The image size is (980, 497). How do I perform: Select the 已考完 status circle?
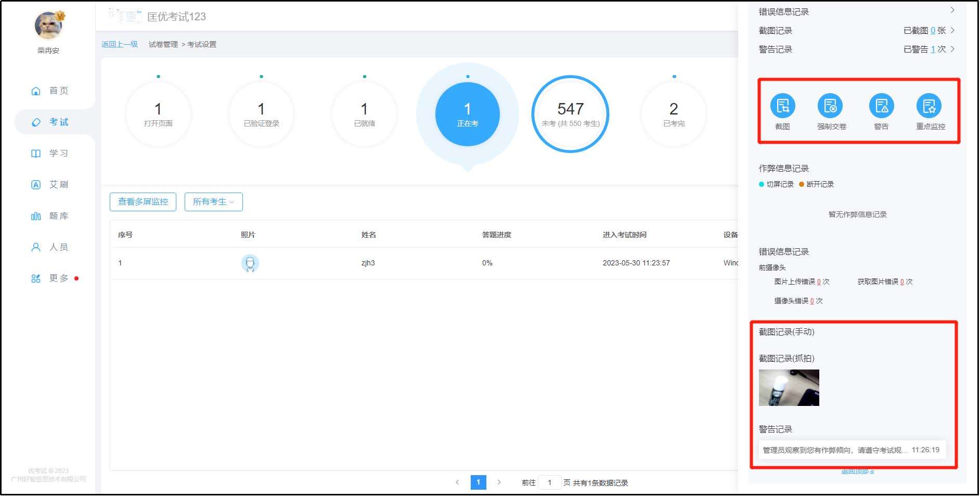point(674,114)
